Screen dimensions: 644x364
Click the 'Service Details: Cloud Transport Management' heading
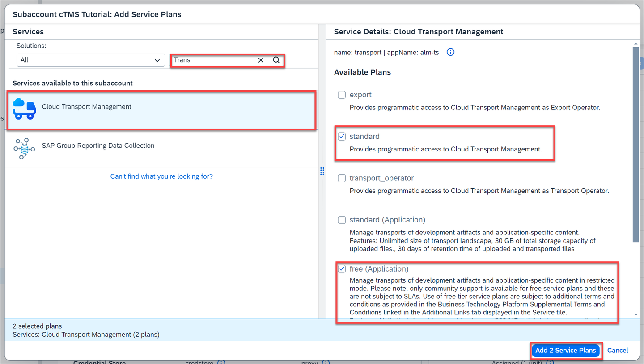click(x=419, y=32)
